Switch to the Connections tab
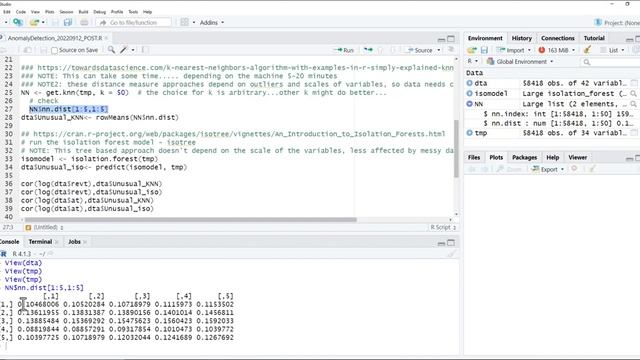 pos(558,38)
